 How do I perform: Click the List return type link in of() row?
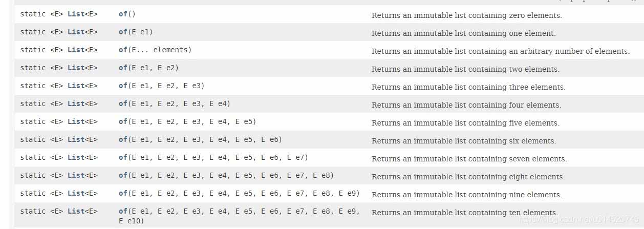(76, 14)
